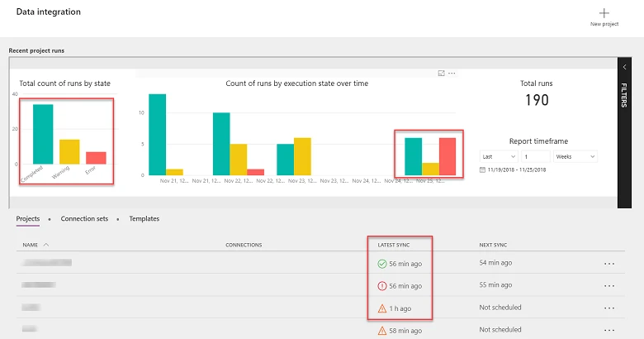
Task: Switch to the Templates tab
Action: 144,219
